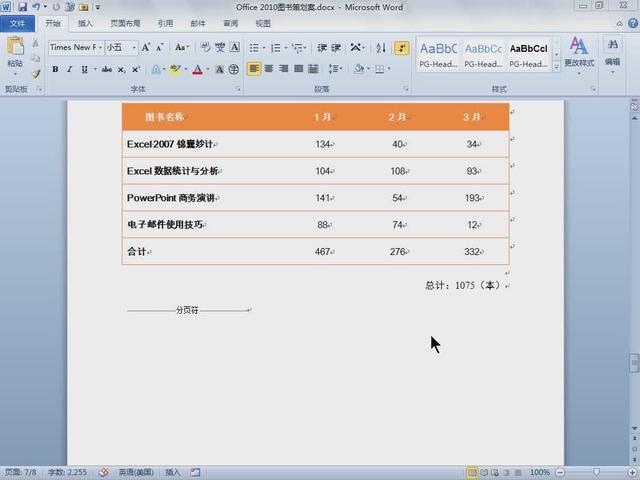Align text to center
Image resolution: width=640 pixels, height=480 pixels.
point(269,69)
